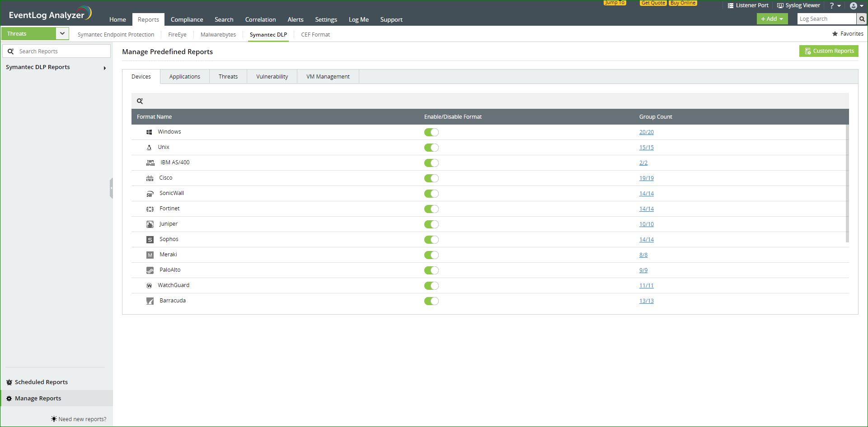Select the Malwarebytes sub-tab
Viewport: 868px width, 427px height.
pyautogui.click(x=218, y=35)
